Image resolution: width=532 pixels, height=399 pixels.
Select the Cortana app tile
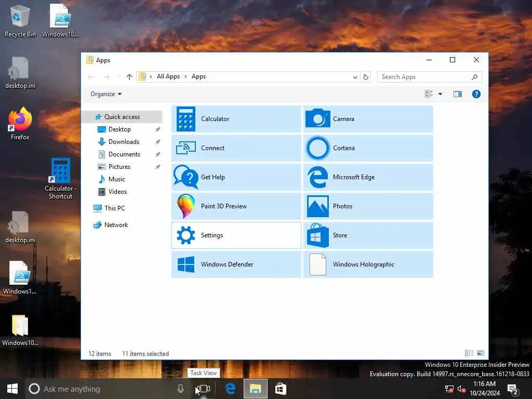click(368, 148)
